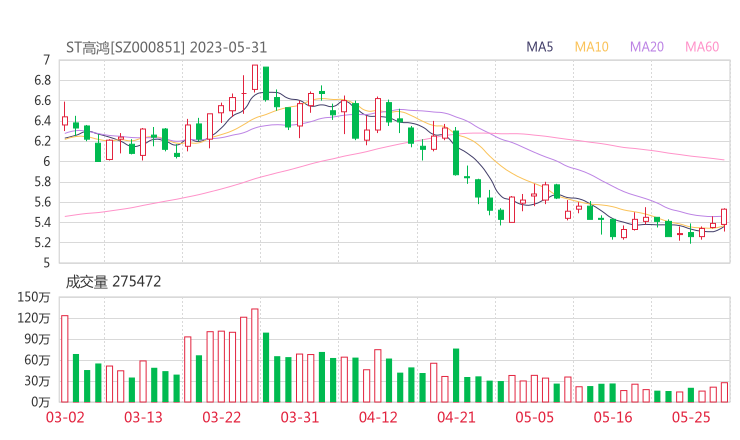Click the price axis value 5.4

tap(42, 222)
